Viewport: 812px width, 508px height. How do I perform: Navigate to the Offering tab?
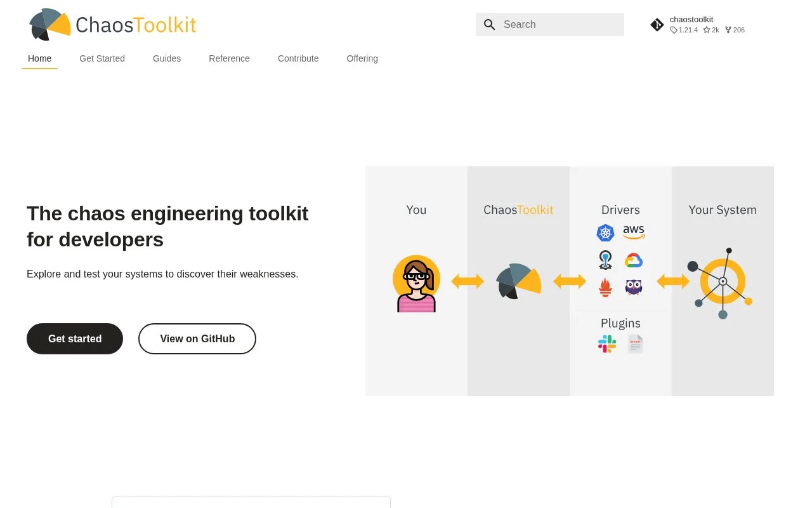tap(362, 58)
